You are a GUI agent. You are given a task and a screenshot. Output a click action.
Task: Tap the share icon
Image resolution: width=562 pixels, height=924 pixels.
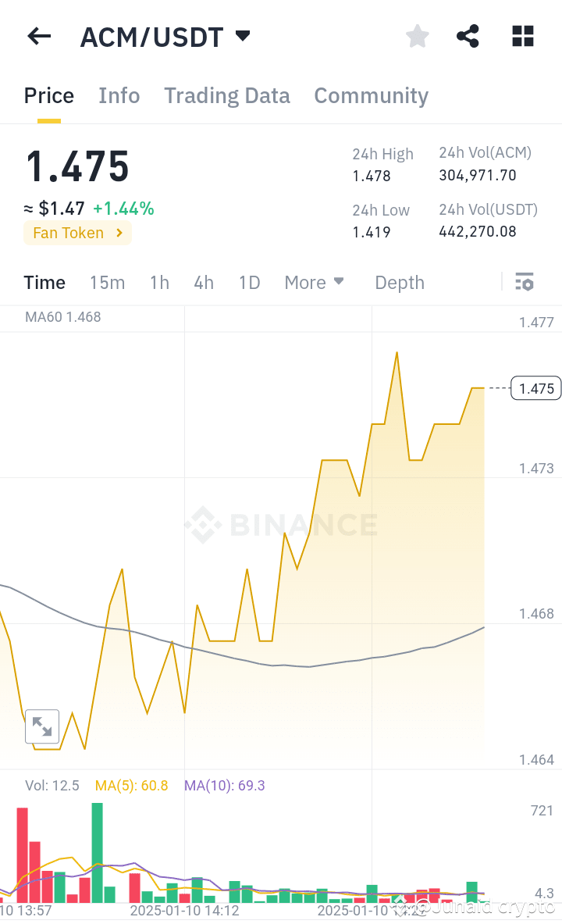click(468, 36)
